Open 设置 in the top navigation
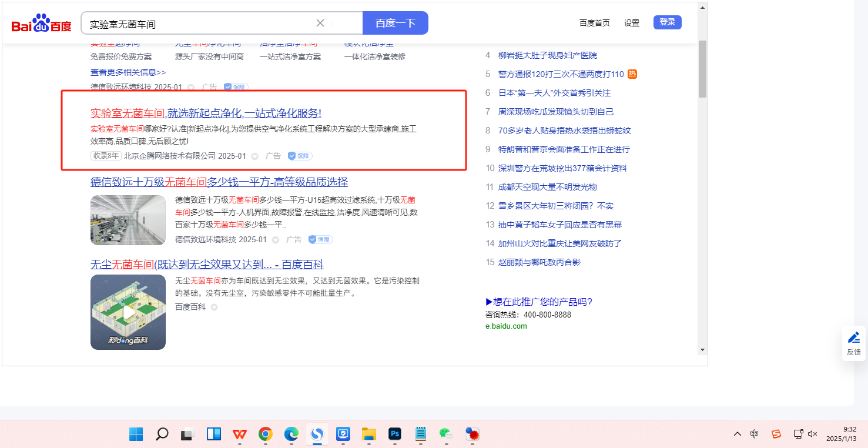 [x=632, y=23]
